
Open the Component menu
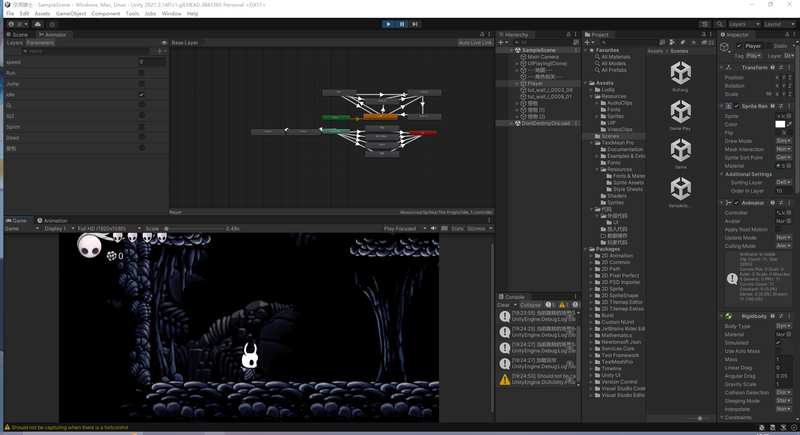(106, 14)
